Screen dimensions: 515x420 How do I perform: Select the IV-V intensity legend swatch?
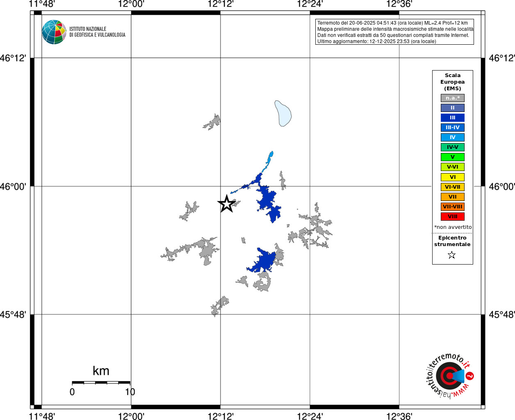pos(453,147)
